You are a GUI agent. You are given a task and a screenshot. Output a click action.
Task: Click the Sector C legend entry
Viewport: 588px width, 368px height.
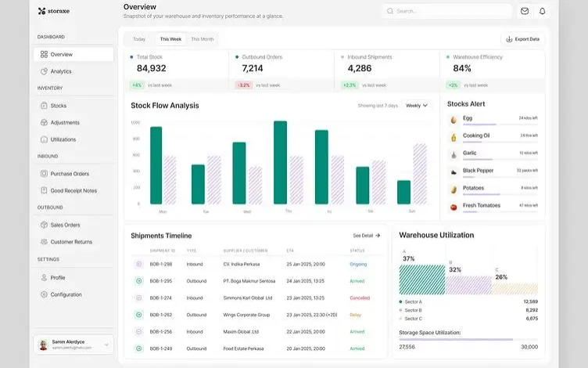click(x=468, y=319)
